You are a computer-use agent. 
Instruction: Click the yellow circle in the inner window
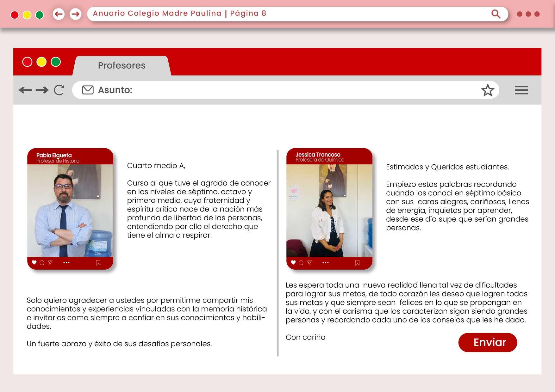(41, 62)
